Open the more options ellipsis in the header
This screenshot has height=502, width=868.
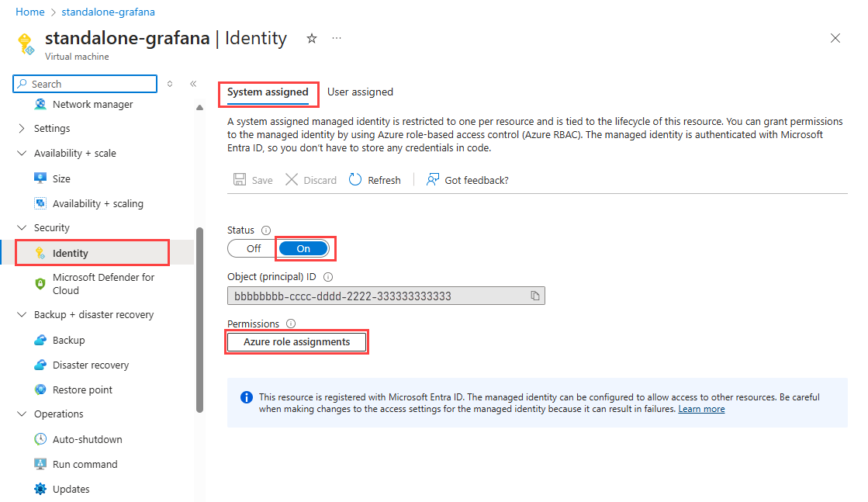(x=337, y=38)
